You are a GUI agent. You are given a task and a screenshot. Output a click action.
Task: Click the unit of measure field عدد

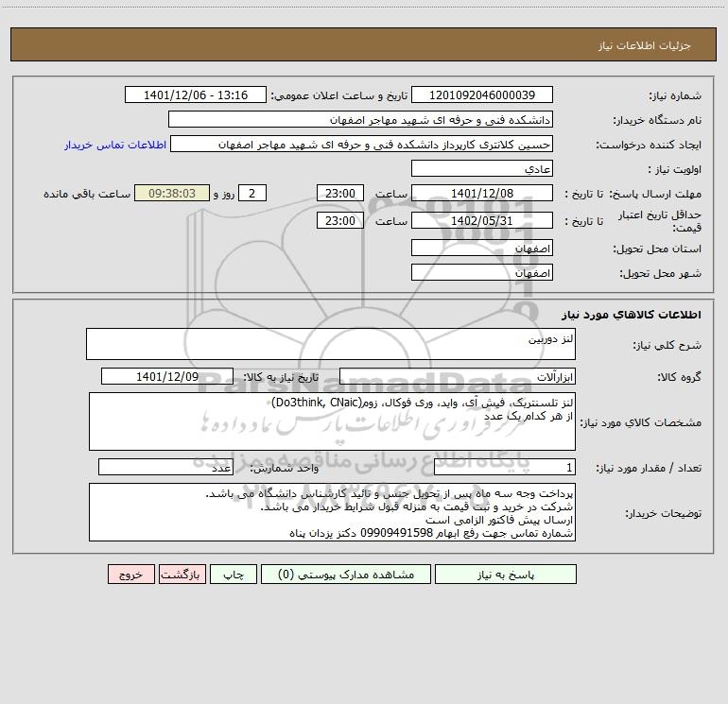(165, 468)
